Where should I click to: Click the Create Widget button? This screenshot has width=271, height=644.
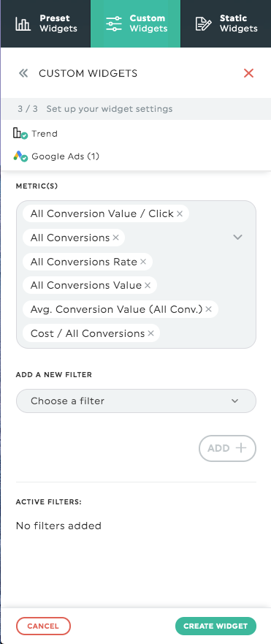pos(215,626)
